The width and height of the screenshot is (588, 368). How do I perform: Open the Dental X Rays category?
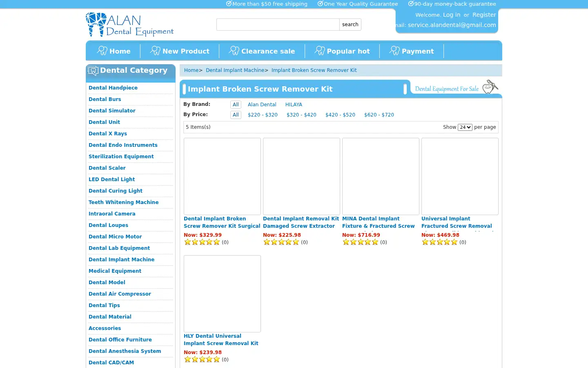108,134
